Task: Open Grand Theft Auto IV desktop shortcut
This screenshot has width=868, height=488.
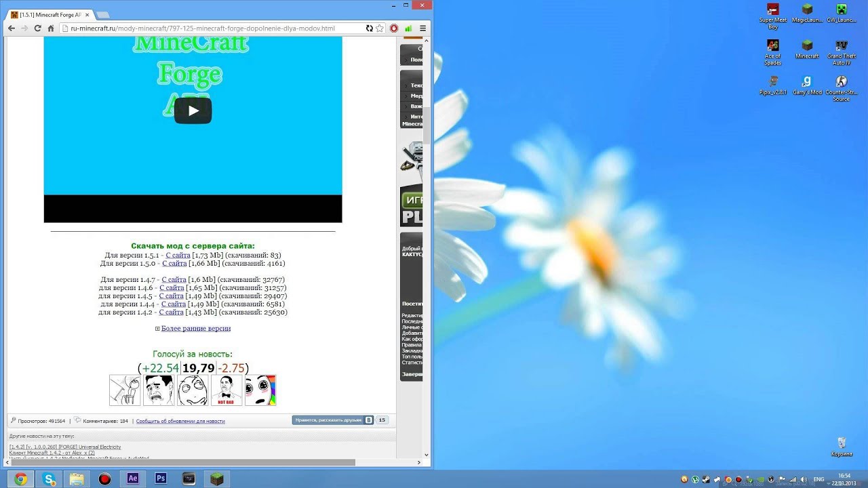Action: (842, 52)
